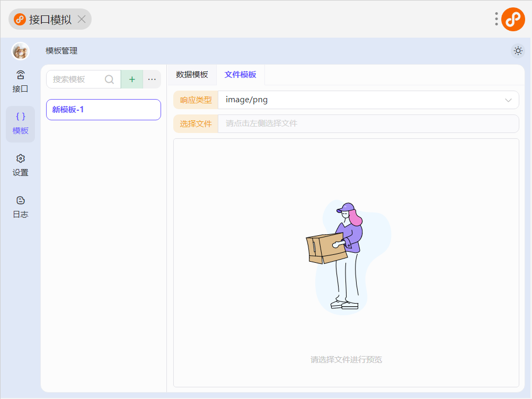Close the 接口模拟 tab

click(82, 19)
